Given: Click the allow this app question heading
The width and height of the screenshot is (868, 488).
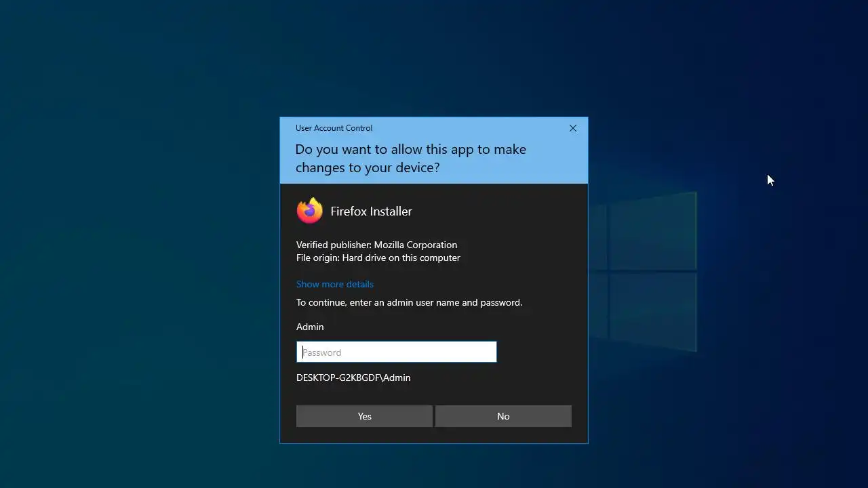Looking at the screenshot, I should click(410, 159).
